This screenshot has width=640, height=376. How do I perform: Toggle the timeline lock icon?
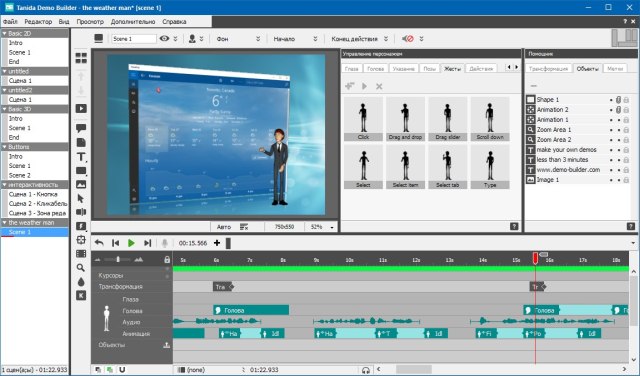pos(167,259)
